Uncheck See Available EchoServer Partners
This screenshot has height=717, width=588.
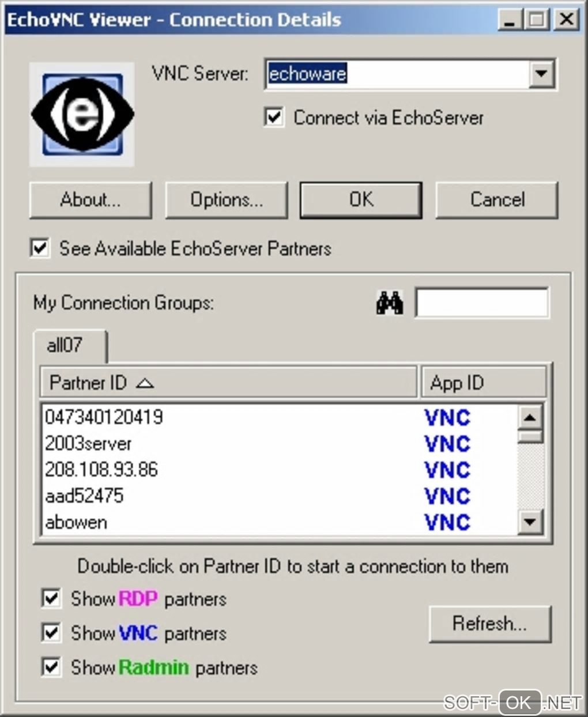(40, 248)
